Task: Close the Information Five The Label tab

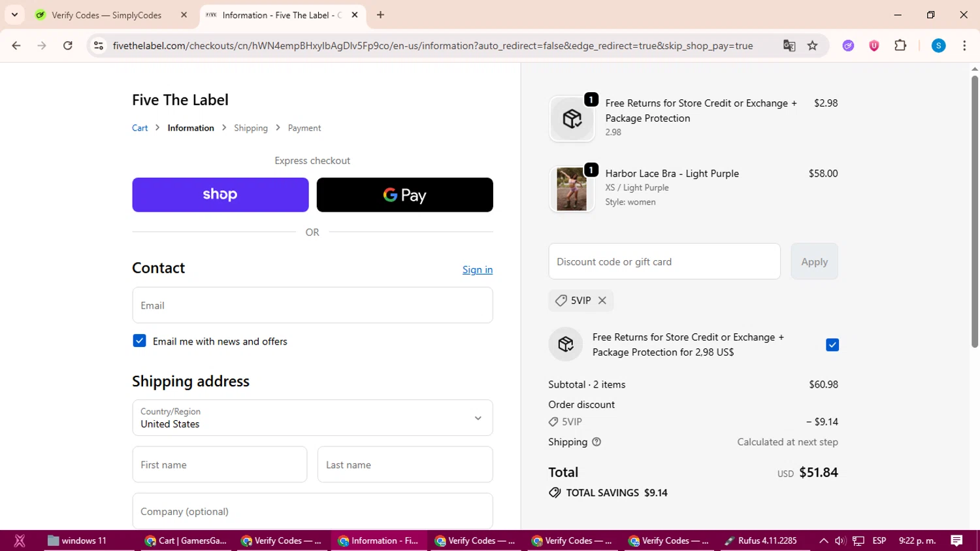Action: [355, 15]
